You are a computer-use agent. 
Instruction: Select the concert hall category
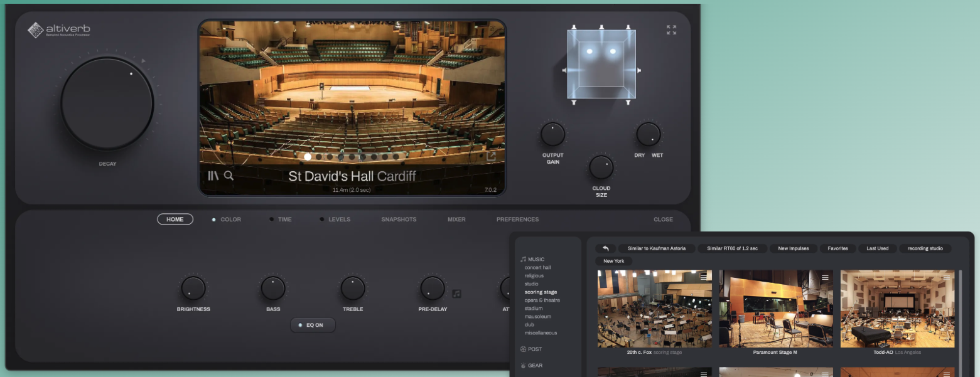[x=537, y=268]
